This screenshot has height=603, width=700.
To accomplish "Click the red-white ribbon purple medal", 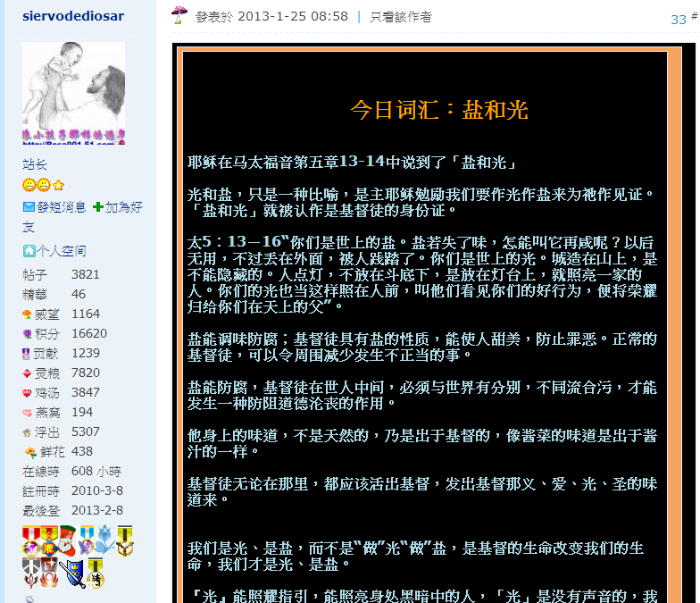I will [x=31, y=541].
